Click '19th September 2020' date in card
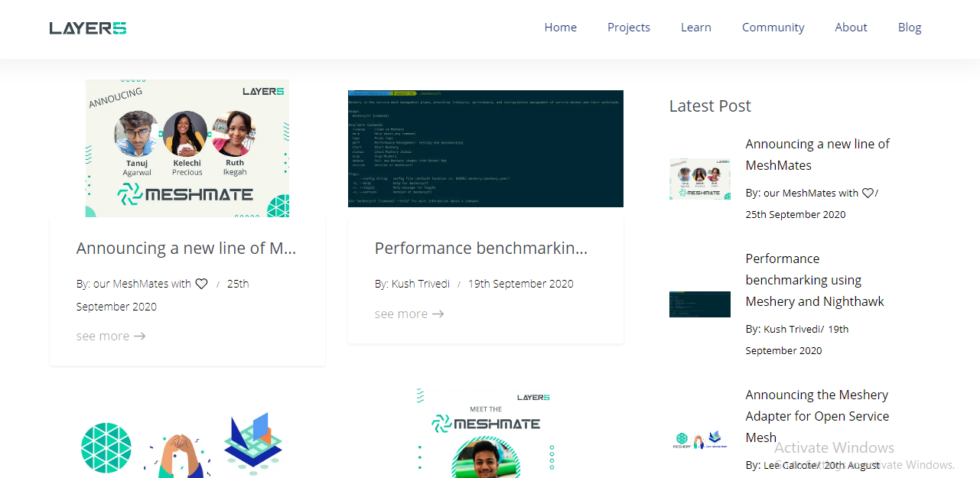Image resolution: width=980 pixels, height=478 pixels. coord(521,284)
